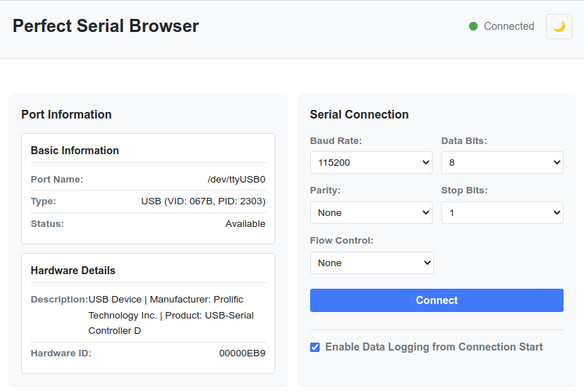Open the Flow Control dropdown
The height and width of the screenshot is (392, 584).
click(371, 263)
